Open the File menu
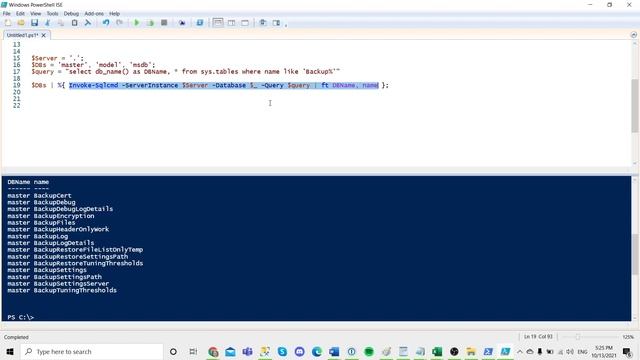 [x=7, y=13]
